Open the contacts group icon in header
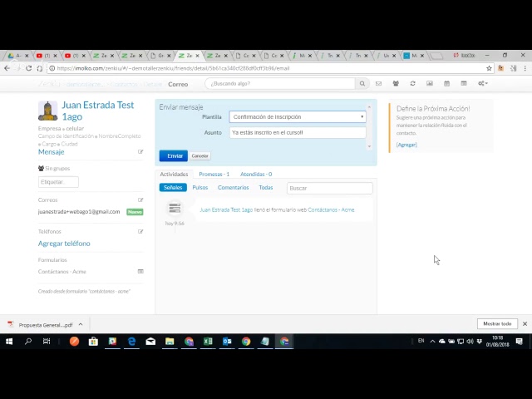Screen dimensions: 532x399 (x=396, y=83)
